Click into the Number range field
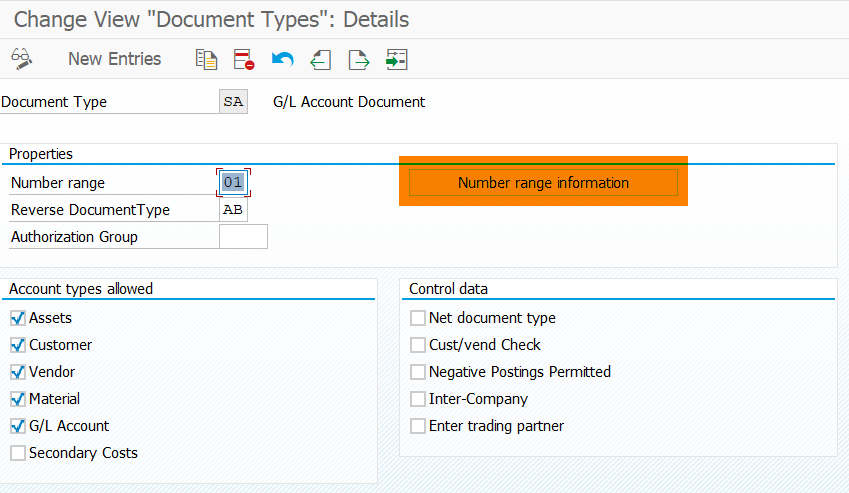The width and height of the screenshot is (849, 493). tap(233, 183)
